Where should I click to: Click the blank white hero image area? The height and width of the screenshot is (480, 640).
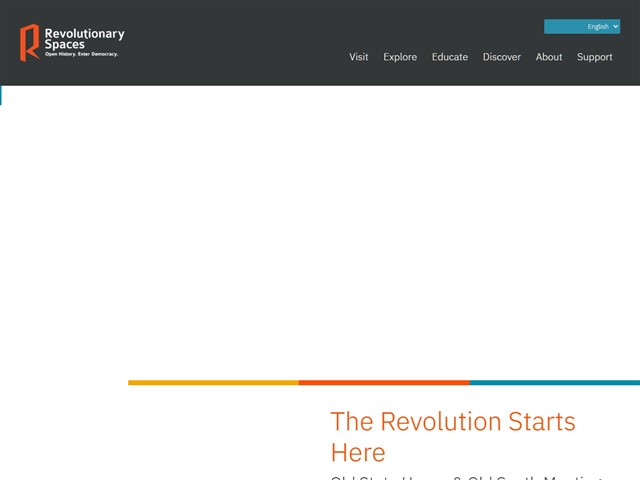click(x=320, y=230)
